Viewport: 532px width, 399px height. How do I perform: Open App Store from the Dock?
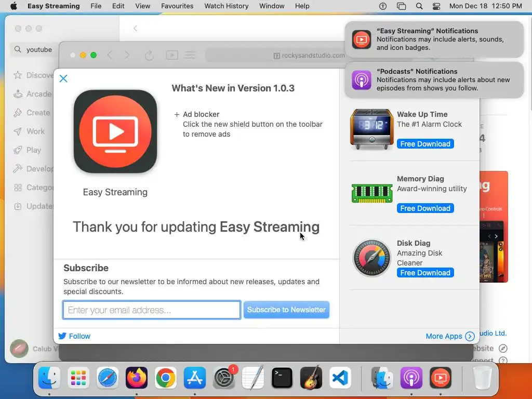(x=195, y=378)
